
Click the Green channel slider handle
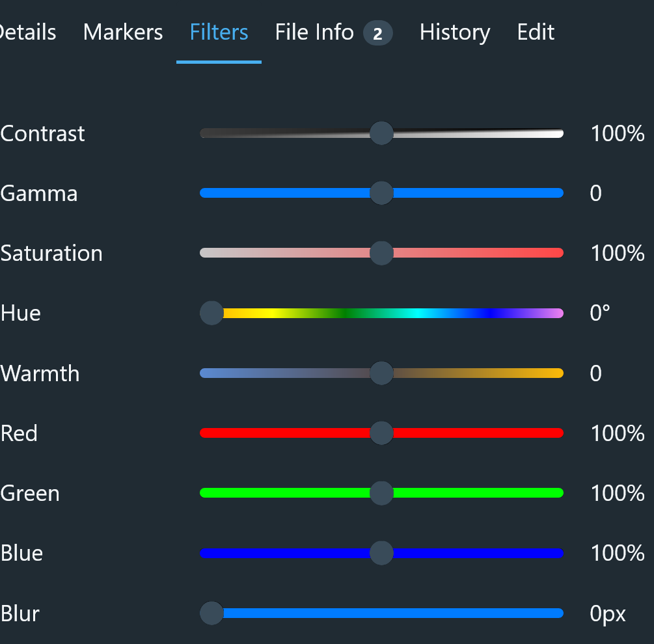[x=381, y=493]
